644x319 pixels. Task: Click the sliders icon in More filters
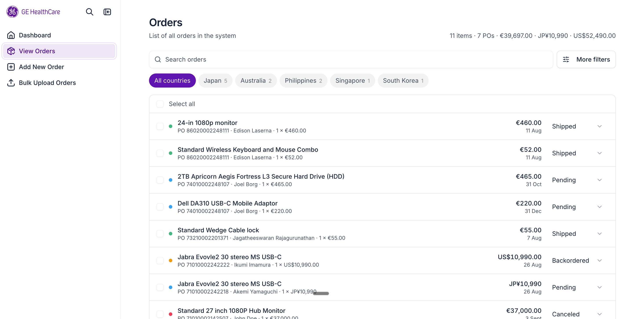(x=566, y=60)
